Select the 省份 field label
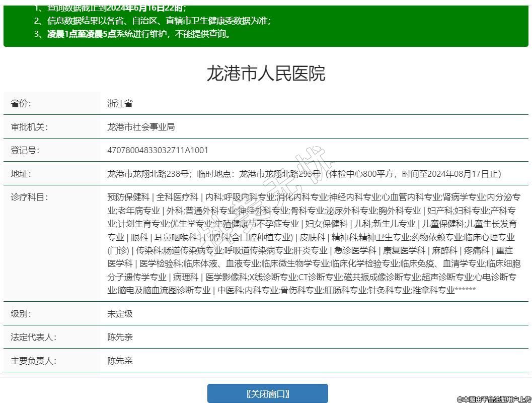 coord(21,104)
